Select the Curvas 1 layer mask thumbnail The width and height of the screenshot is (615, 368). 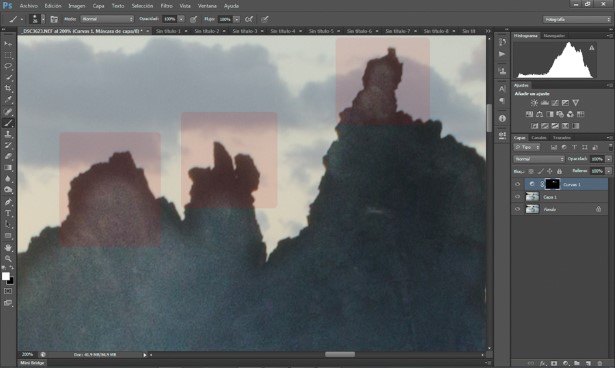[x=552, y=184]
